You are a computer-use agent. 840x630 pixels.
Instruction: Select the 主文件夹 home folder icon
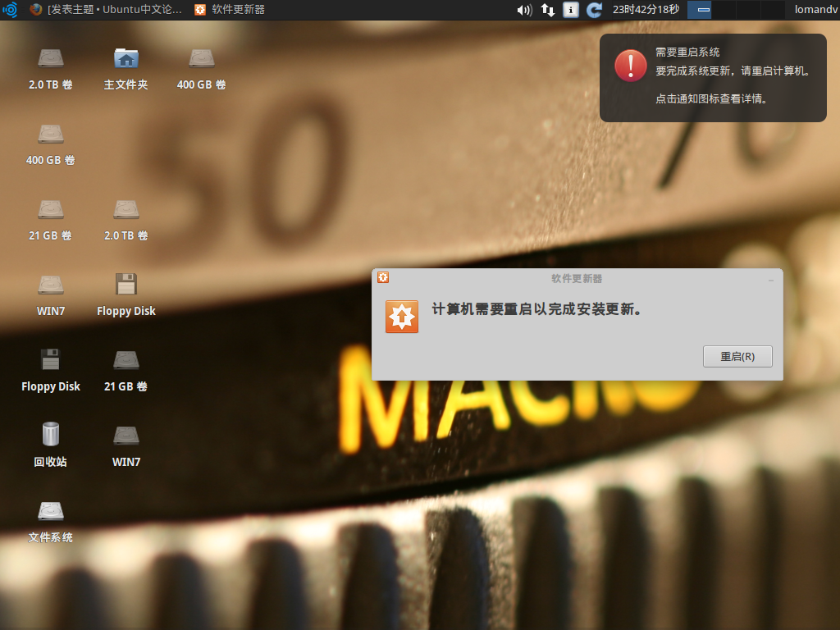pyautogui.click(x=126, y=70)
